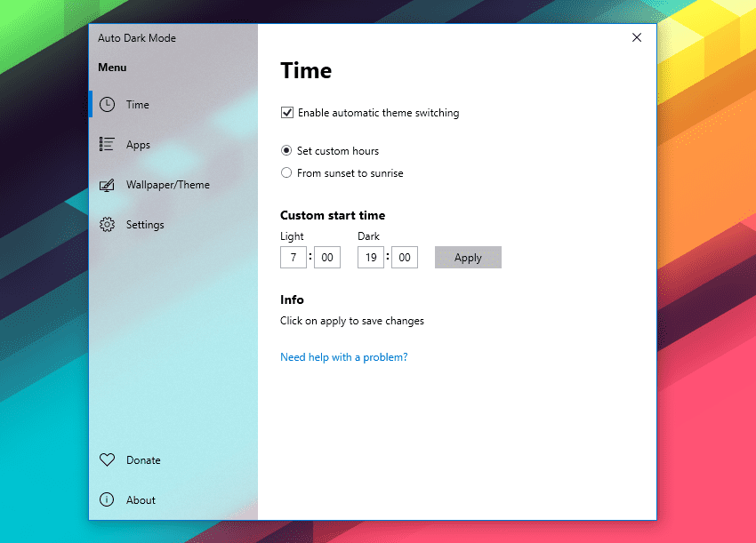
Task: Click the Light minutes field
Action: [327, 258]
